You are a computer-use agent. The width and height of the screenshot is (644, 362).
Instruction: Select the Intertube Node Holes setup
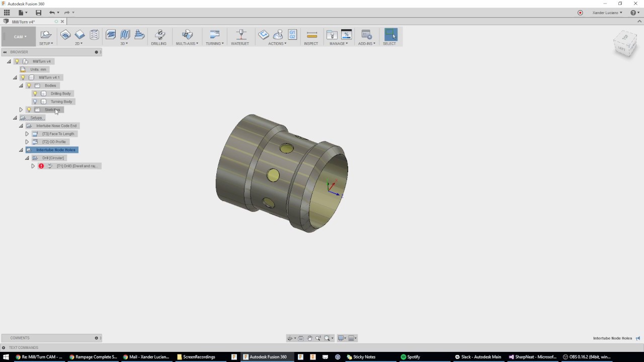(x=55, y=150)
